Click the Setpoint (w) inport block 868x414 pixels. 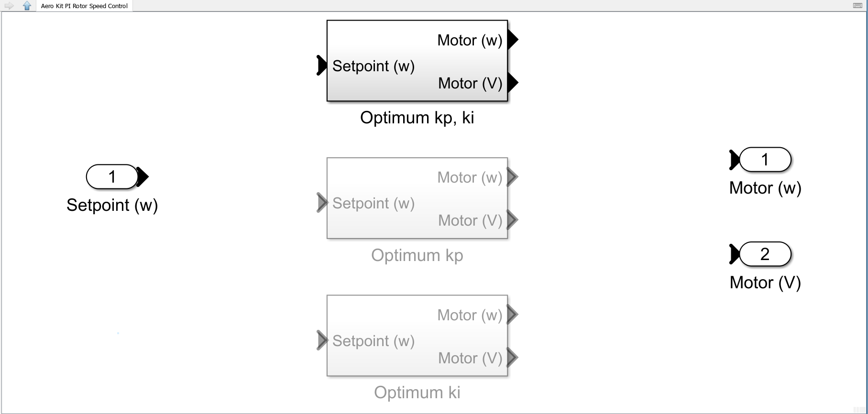(x=112, y=177)
